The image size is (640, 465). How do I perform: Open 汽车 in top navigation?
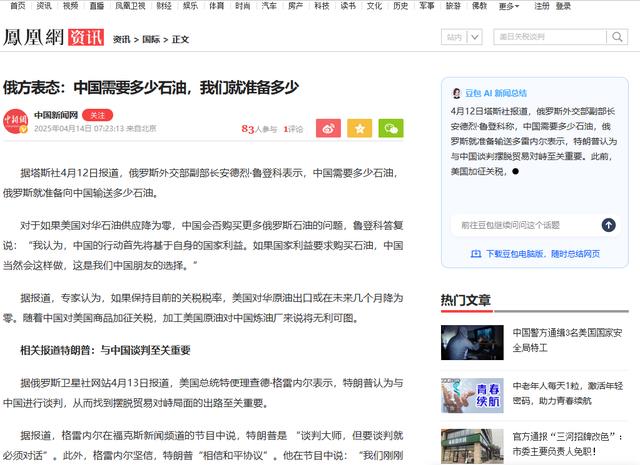269,6
